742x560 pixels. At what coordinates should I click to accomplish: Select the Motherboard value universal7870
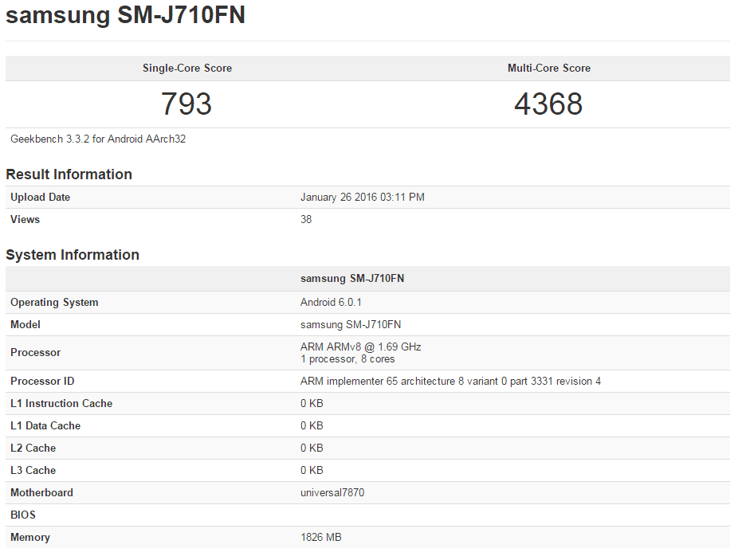pyautogui.click(x=332, y=493)
